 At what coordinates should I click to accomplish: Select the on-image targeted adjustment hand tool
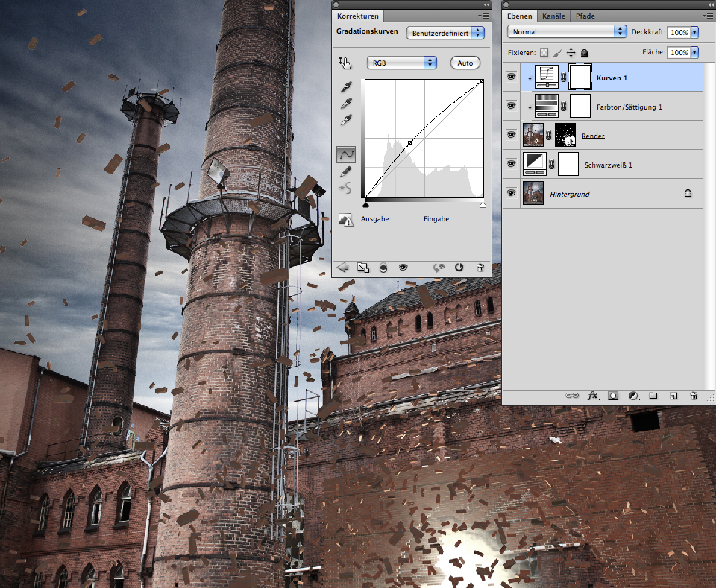click(344, 63)
